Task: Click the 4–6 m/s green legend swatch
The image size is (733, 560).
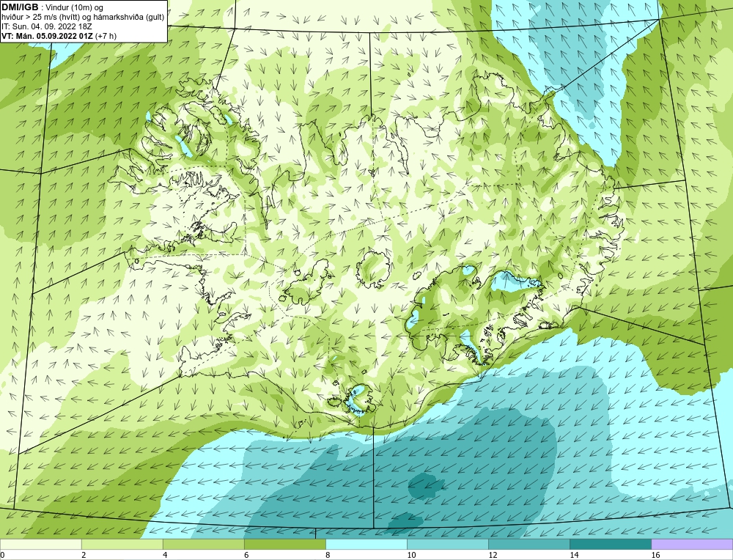Action: (x=203, y=544)
